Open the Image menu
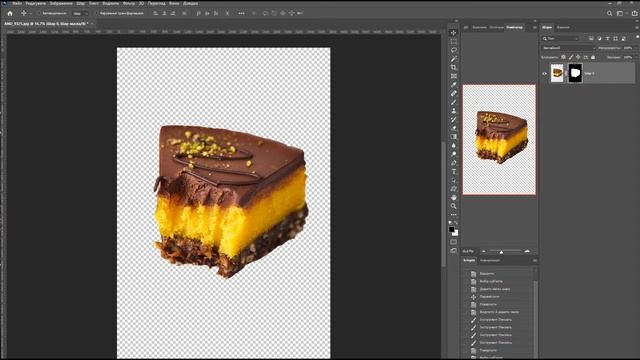This screenshot has height=360, width=640. pyautogui.click(x=61, y=3)
